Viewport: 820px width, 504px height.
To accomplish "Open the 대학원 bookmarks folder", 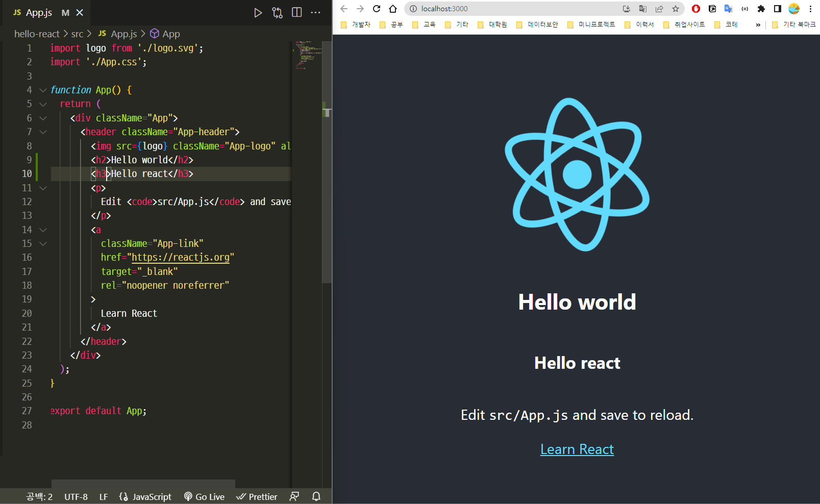I will [x=492, y=24].
